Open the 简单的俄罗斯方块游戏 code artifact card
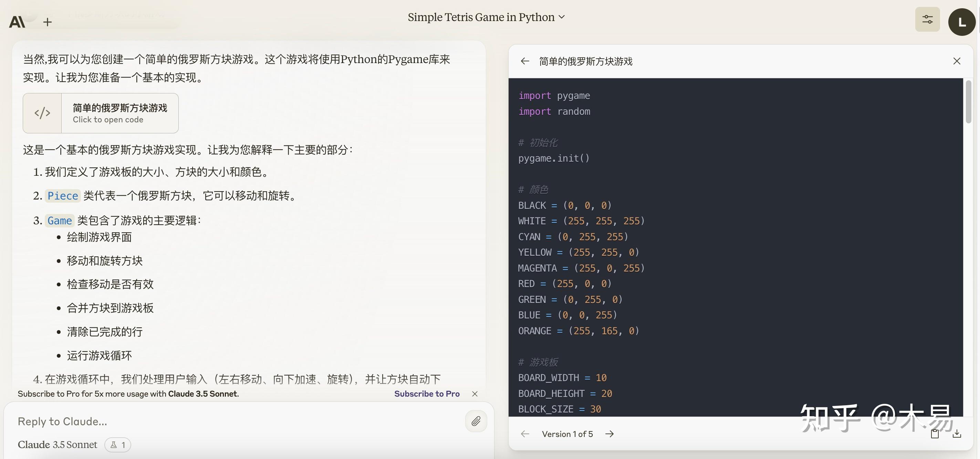The height and width of the screenshot is (459, 980). 101,113
